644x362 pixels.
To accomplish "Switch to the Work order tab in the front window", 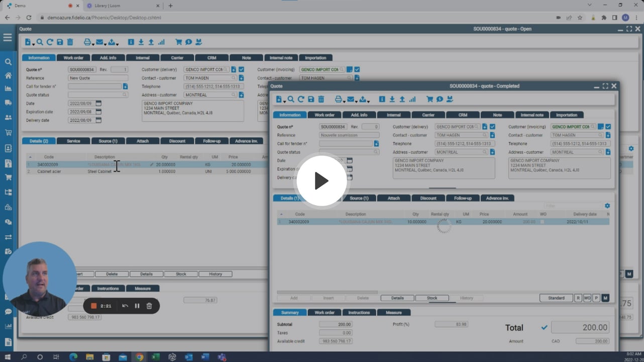I will pyautogui.click(x=325, y=115).
